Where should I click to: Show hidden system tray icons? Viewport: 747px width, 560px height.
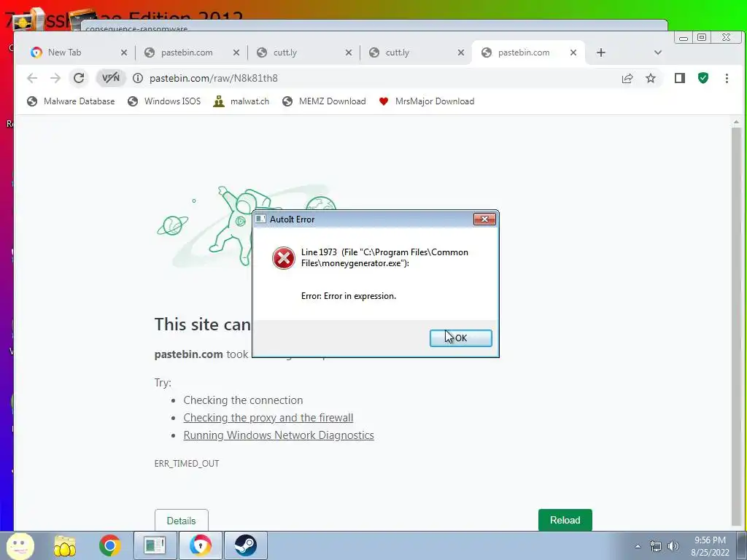click(x=638, y=546)
